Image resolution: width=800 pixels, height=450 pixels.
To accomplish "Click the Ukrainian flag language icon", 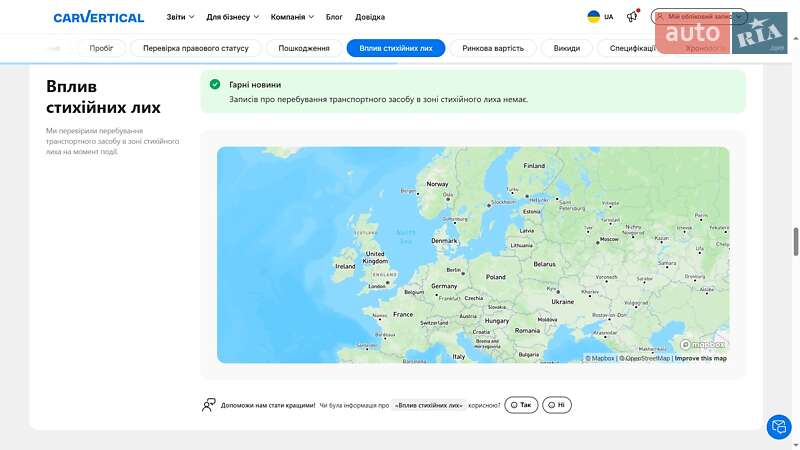I will pyautogui.click(x=593, y=17).
